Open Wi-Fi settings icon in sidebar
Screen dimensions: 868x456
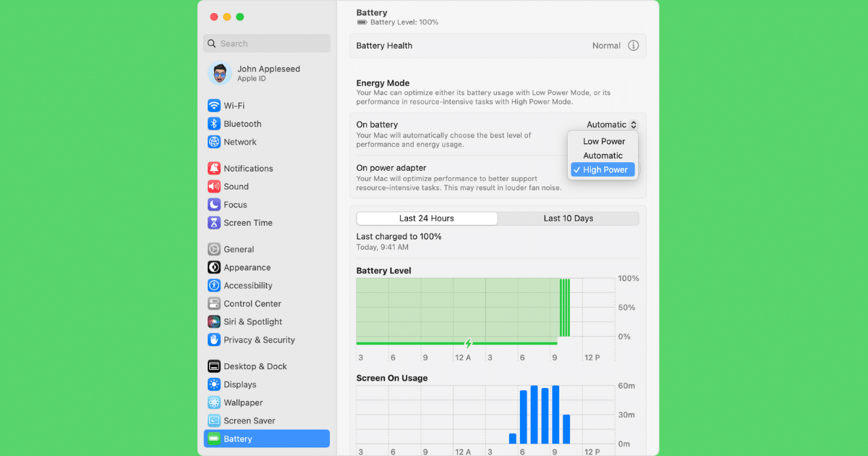pos(214,106)
